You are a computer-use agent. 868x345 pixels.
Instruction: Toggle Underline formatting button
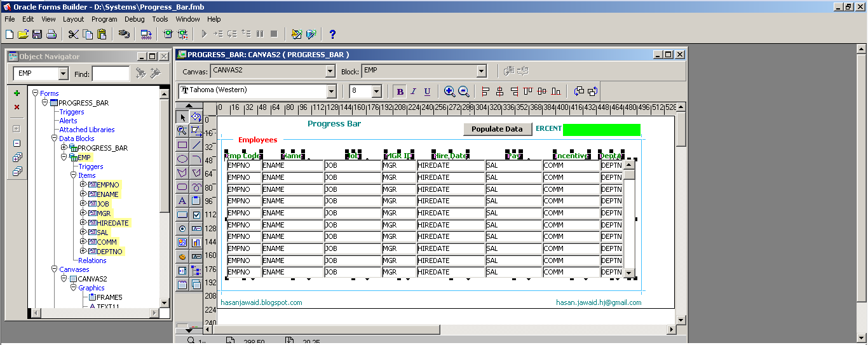tap(427, 91)
